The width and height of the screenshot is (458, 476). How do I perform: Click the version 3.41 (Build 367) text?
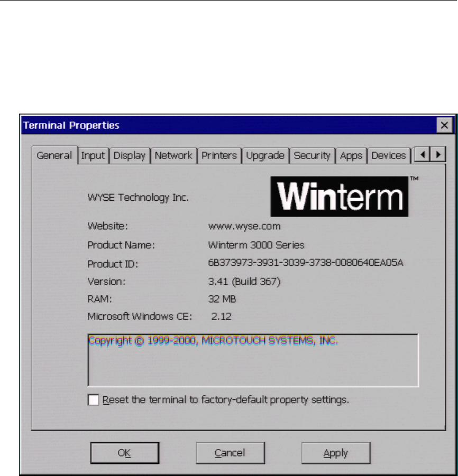point(244,282)
